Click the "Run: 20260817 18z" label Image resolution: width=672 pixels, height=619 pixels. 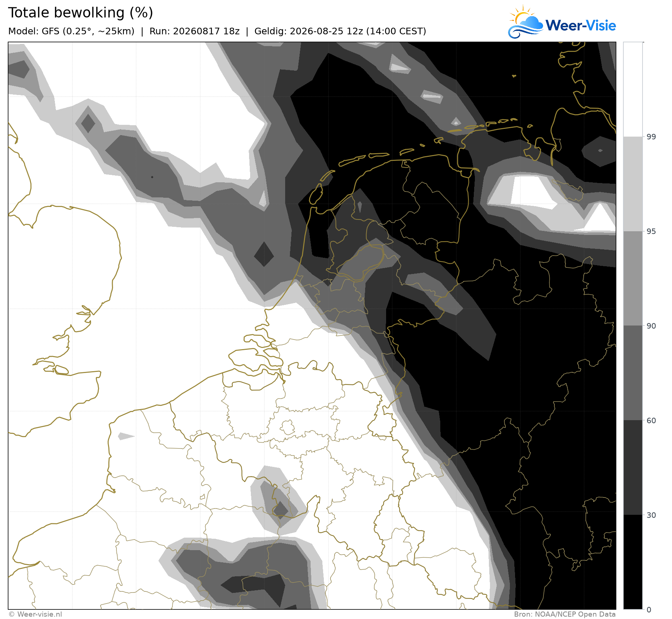(x=195, y=31)
